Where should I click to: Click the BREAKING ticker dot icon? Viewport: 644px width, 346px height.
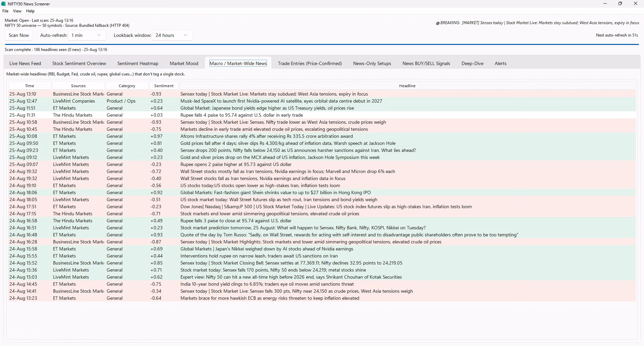tap(438, 23)
